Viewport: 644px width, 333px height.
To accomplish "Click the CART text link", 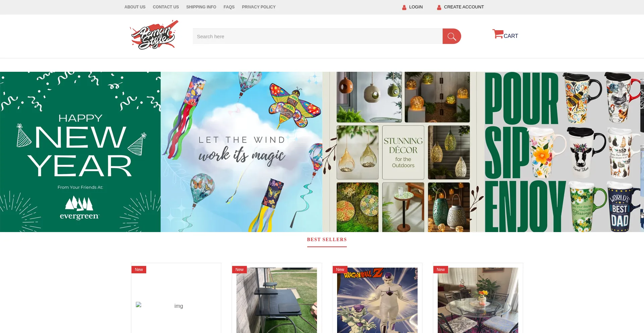I will 511,36.
